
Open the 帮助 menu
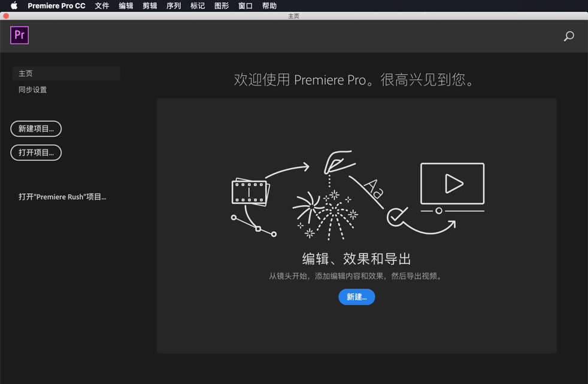(x=269, y=5)
